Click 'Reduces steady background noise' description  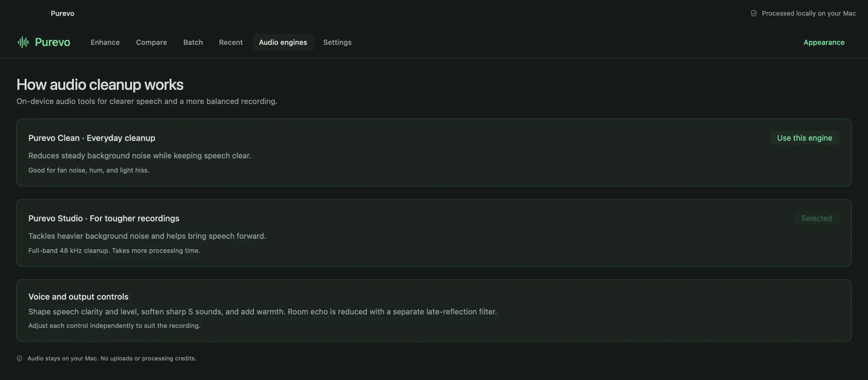point(140,155)
